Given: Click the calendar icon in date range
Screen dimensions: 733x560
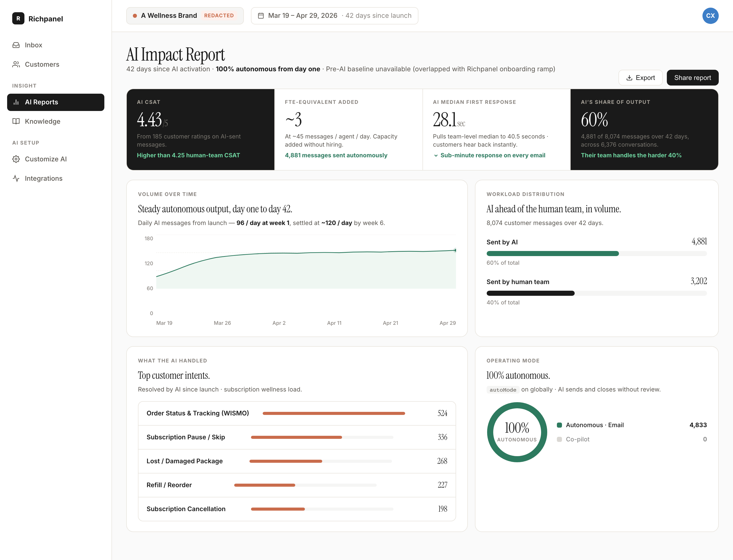Looking at the screenshot, I should pyautogui.click(x=261, y=16).
